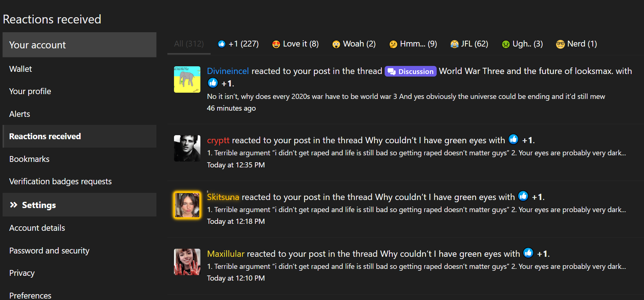
Task: Open the Divineincel username link
Action: click(x=228, y=71)
